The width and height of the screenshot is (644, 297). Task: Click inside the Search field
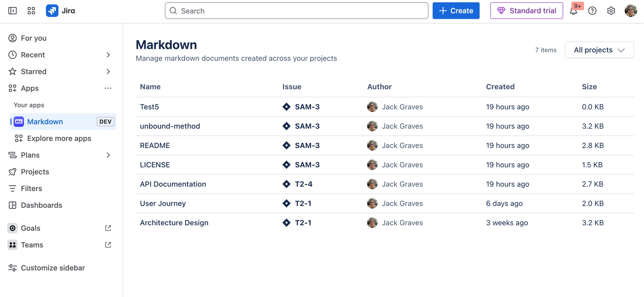(x=296, y=10)
